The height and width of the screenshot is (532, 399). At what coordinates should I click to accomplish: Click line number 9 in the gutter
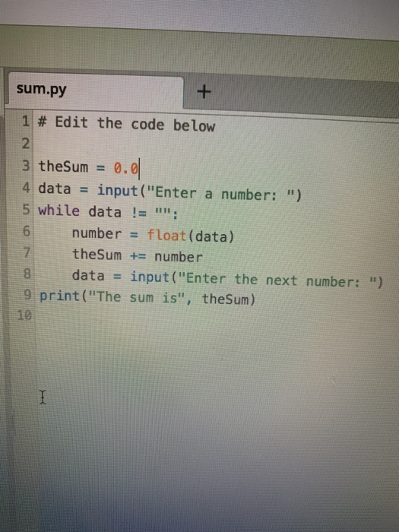click(27, 295)
